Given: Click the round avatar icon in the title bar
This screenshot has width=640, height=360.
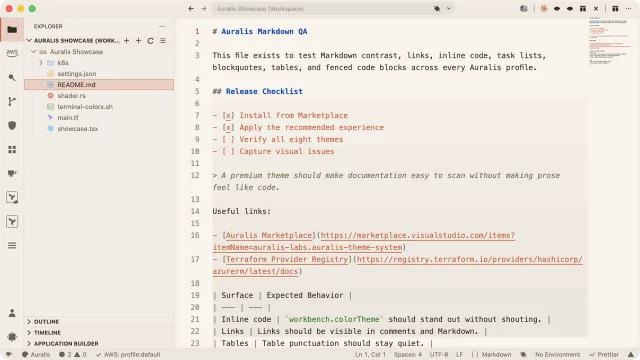Looking at the screenshot, I should [524, 9].
